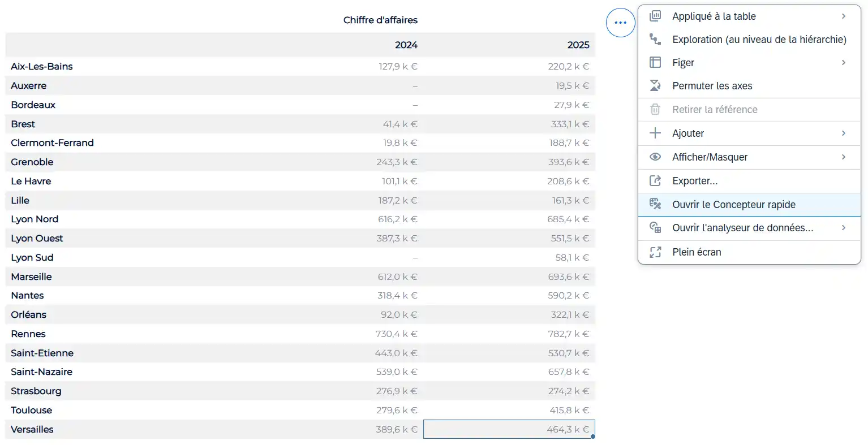The height and width of the screenshot is (445, 868).
Task: Click the 2025 column header
Action: (x=578, y=45)
